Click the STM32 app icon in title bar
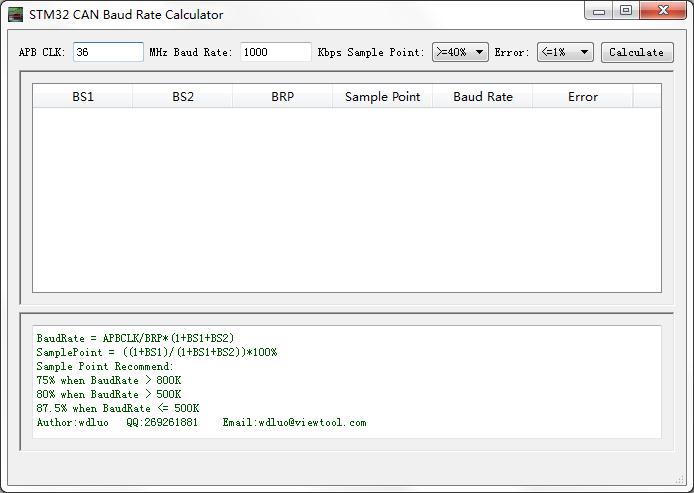694x493 pixels. [x=15, y=14]
